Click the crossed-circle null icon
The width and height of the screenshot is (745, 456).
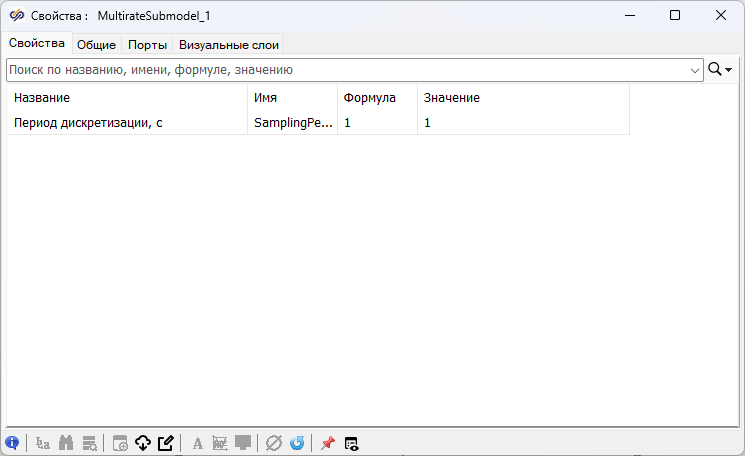tap(273, 443)
